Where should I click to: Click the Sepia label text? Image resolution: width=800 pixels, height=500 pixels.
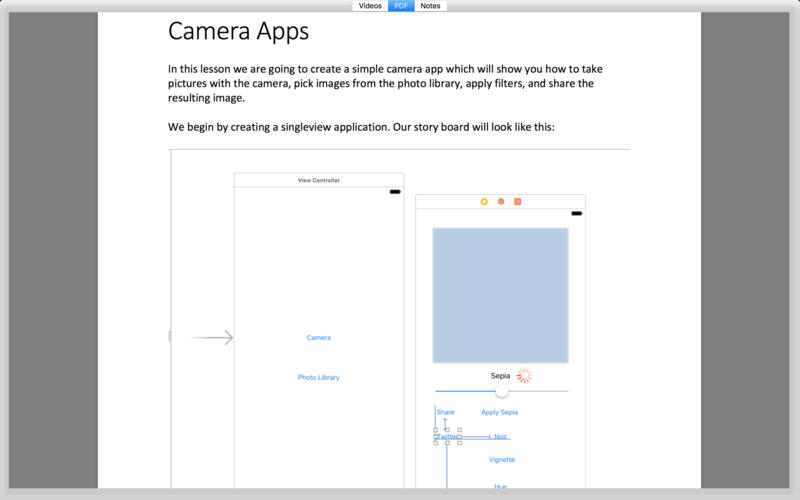500,376
